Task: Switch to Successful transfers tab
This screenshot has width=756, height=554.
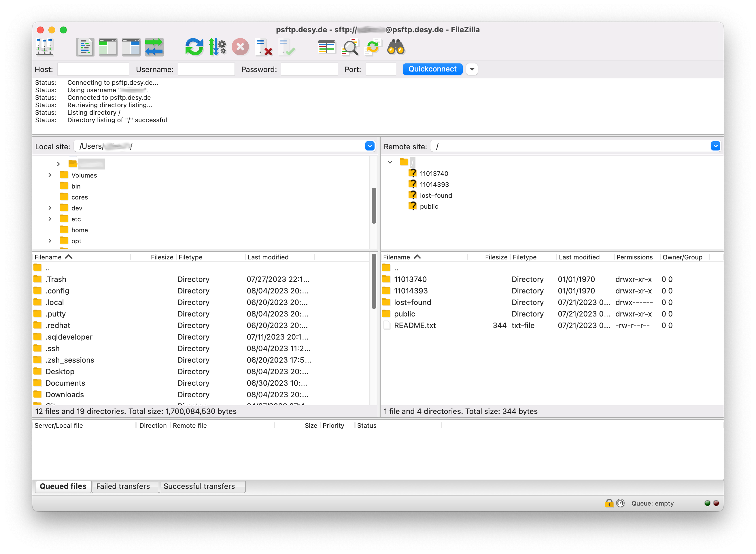Action: [199, 486]
